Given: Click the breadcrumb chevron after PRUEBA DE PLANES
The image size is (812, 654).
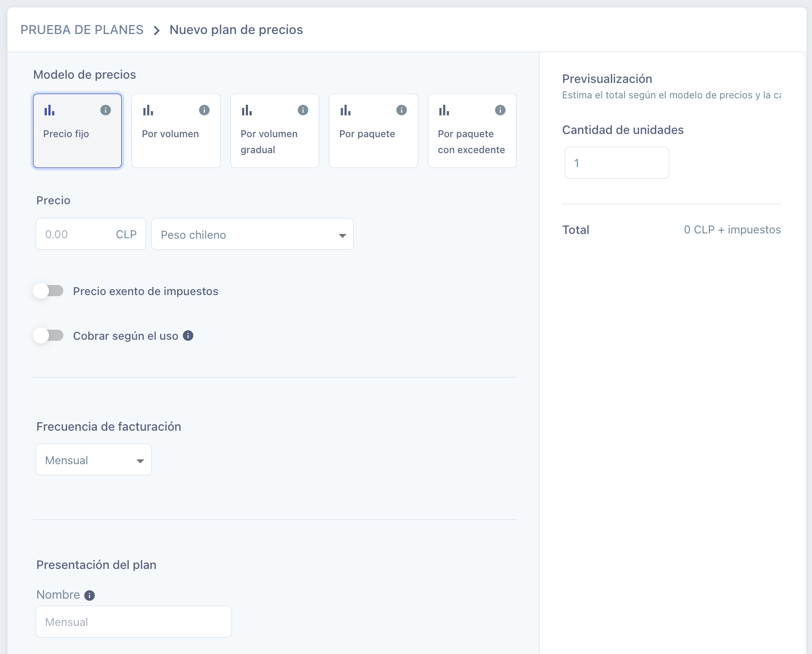Looking at the screenshot, I should coord(156,30).
